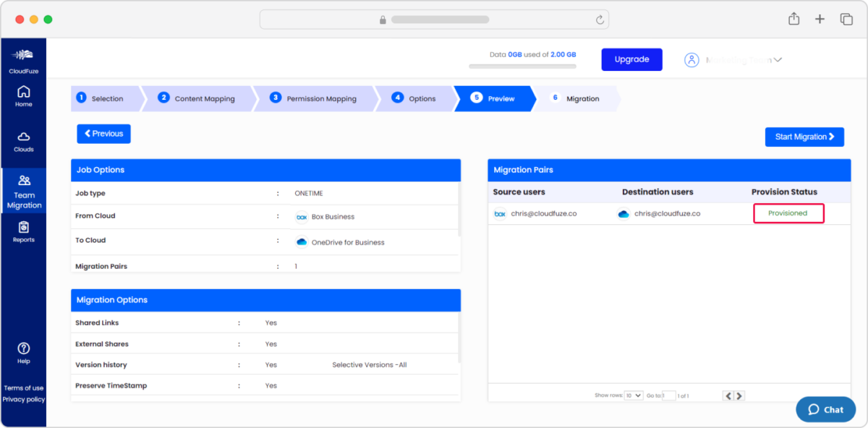This screenshot has width=868, height=428.
Task: Open the Show rows dropdown
Action: [x=634, y=395]
